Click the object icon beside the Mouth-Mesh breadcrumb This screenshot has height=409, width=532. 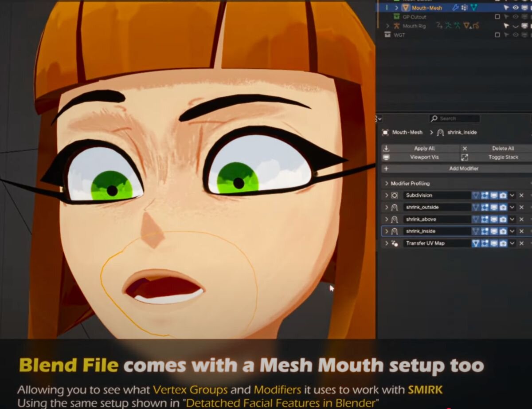point(385,132)
